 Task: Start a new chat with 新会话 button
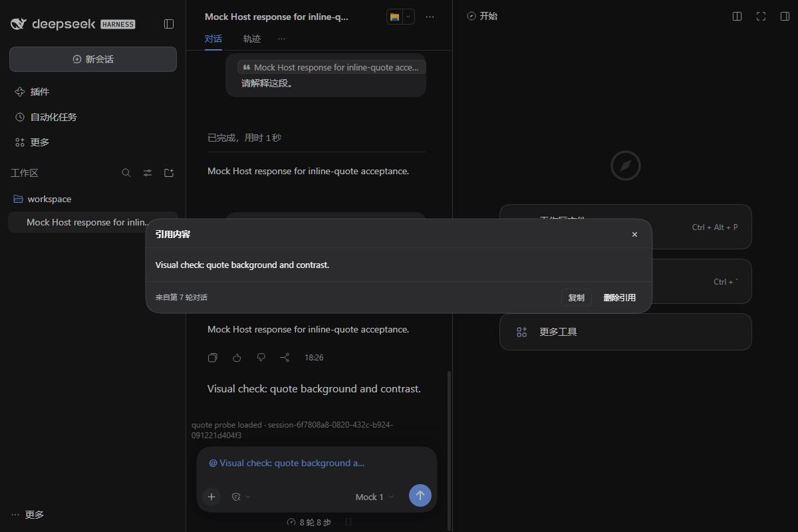(x=93, y=59)
